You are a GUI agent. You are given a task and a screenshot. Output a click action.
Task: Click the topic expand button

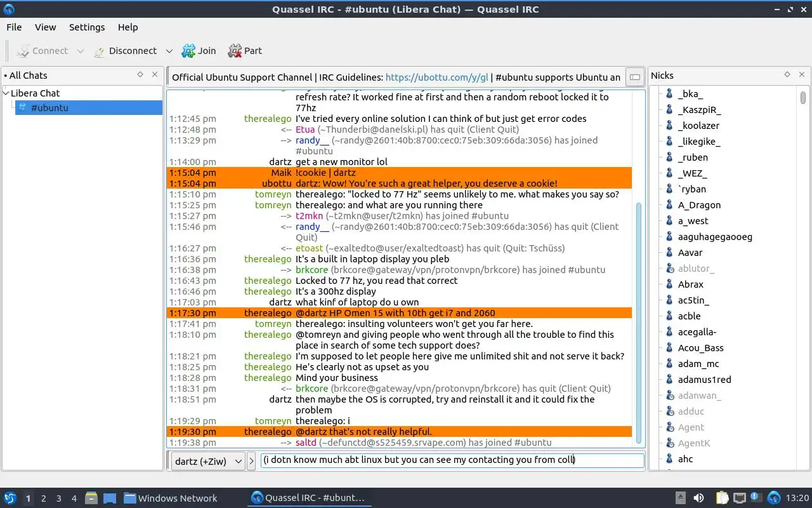(634, 77)
